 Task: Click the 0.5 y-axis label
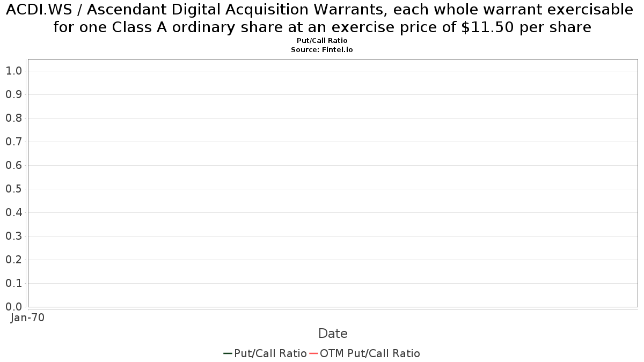click(x=13, y=189)
